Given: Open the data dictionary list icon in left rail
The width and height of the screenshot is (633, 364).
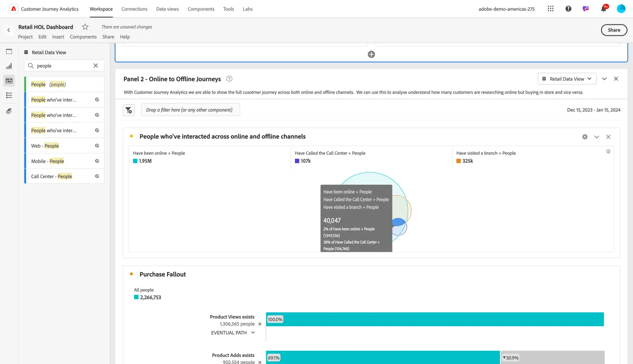Looking at the screenshot, I should [x=9, y=95].
